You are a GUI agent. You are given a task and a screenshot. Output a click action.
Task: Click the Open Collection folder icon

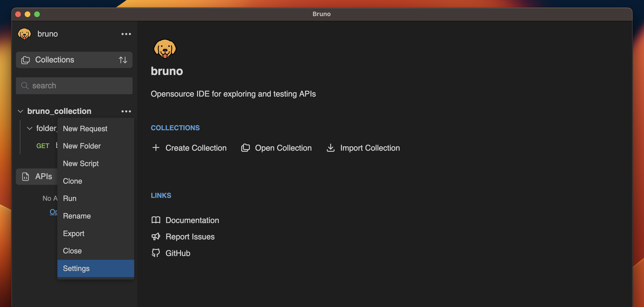tap(246, 148)
